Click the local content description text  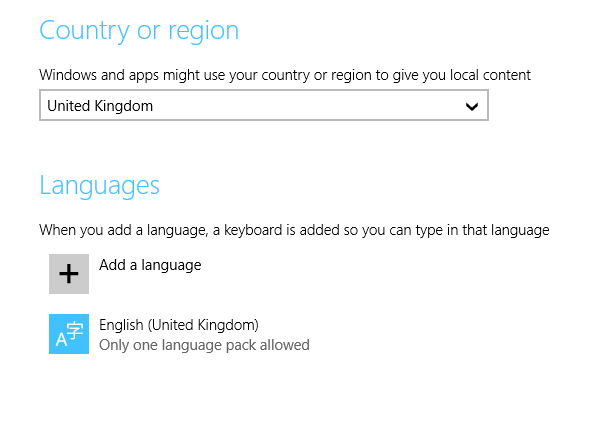click(x=285, y=75)
